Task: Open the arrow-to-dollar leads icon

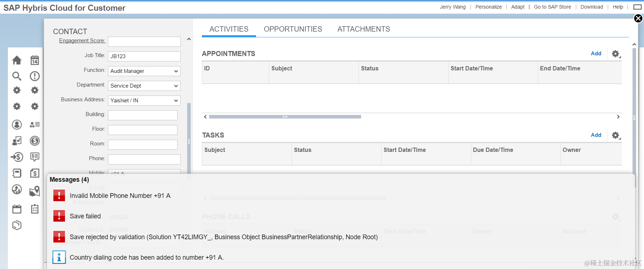Action: click(x=17, y=157)
